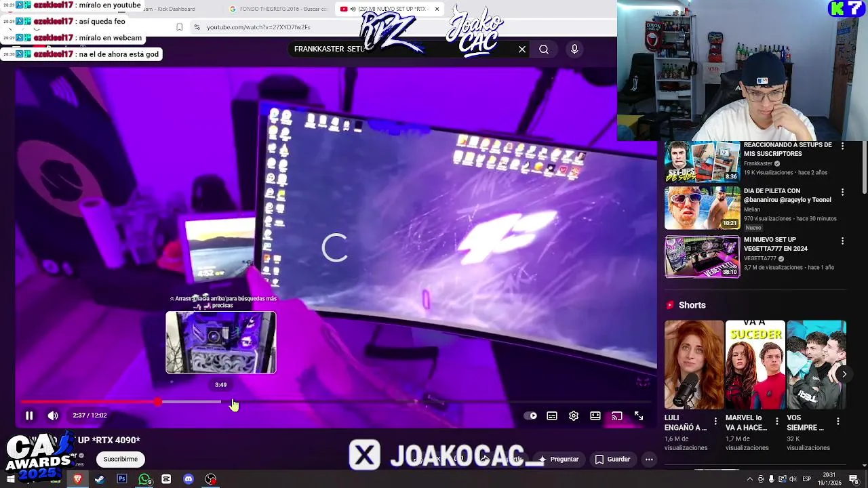Click the 3:49 preview thumbnail
The height and width of the screenshot is (488, 868).
coord(221,342)
